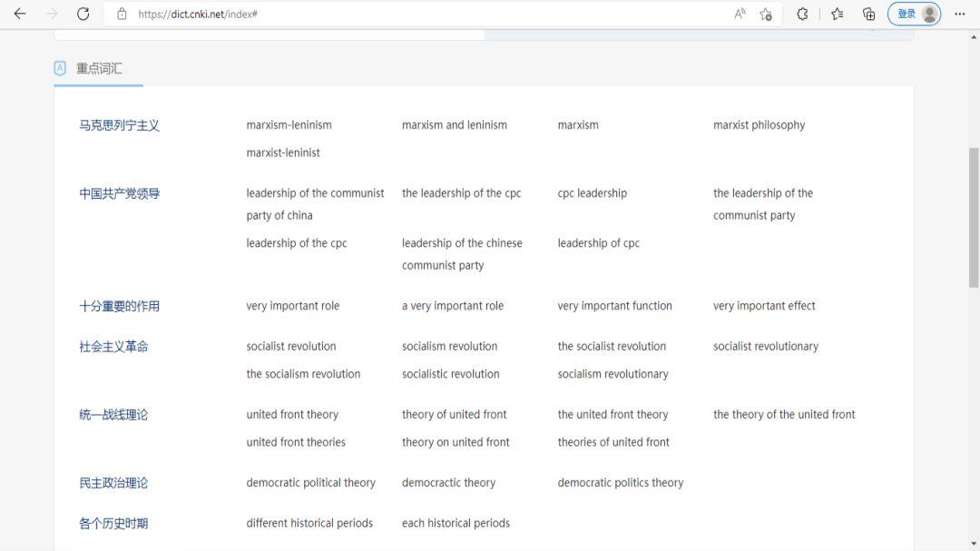Reload the page with the refresh icon
The image size is (980, 551).
(83, 14)
